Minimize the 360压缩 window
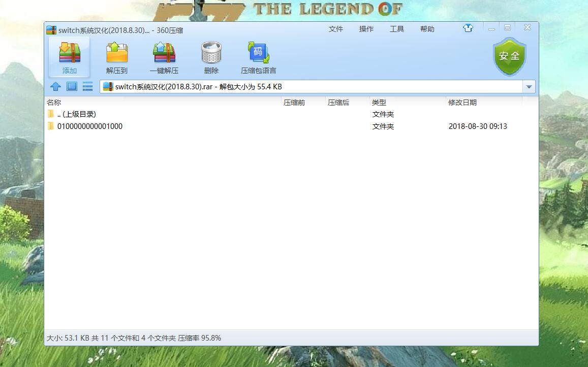This screenshot has width=588, height=367. coord(491,28)
